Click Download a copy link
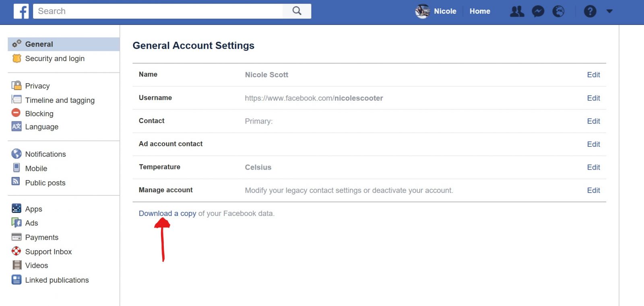 (x=167, y=214)
